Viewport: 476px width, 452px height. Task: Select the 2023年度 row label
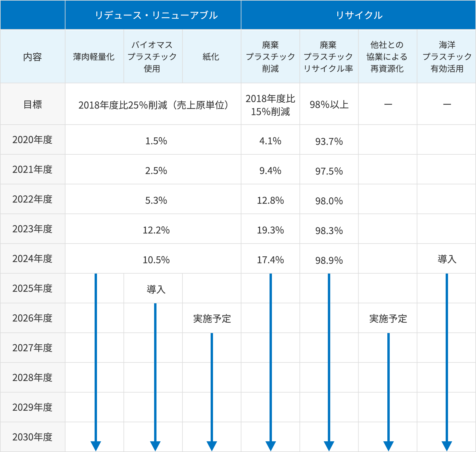click(x=32, y=229)
